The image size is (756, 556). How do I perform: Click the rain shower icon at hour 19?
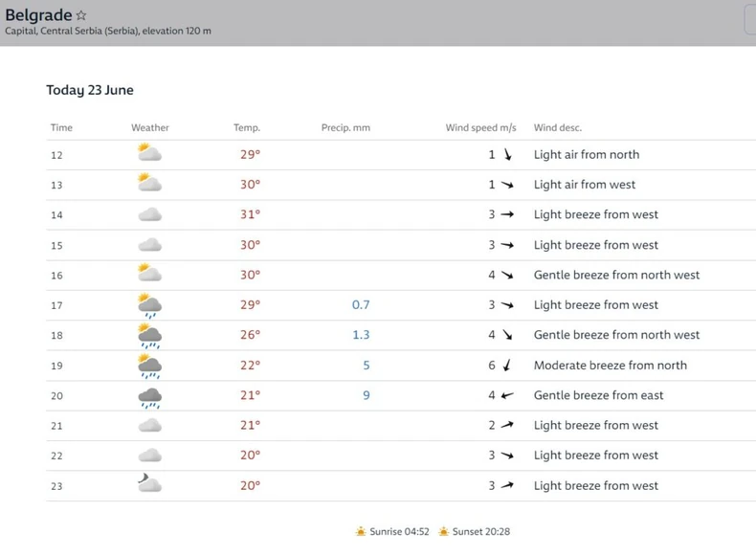(x=149, y=366)
